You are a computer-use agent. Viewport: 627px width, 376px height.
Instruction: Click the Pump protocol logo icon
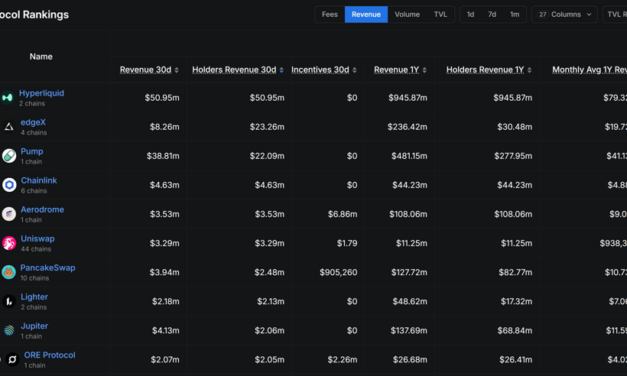(x=9, y=156)
